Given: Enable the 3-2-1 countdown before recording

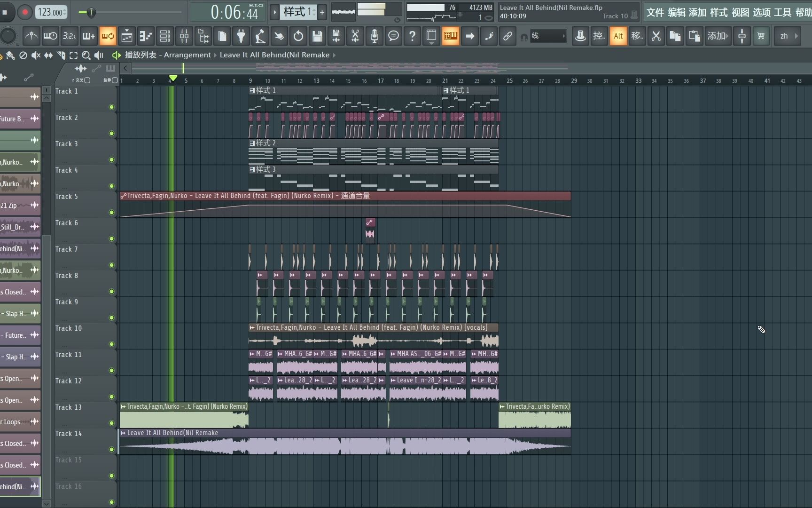Looking at the screenshot, I should pos(70,36).
